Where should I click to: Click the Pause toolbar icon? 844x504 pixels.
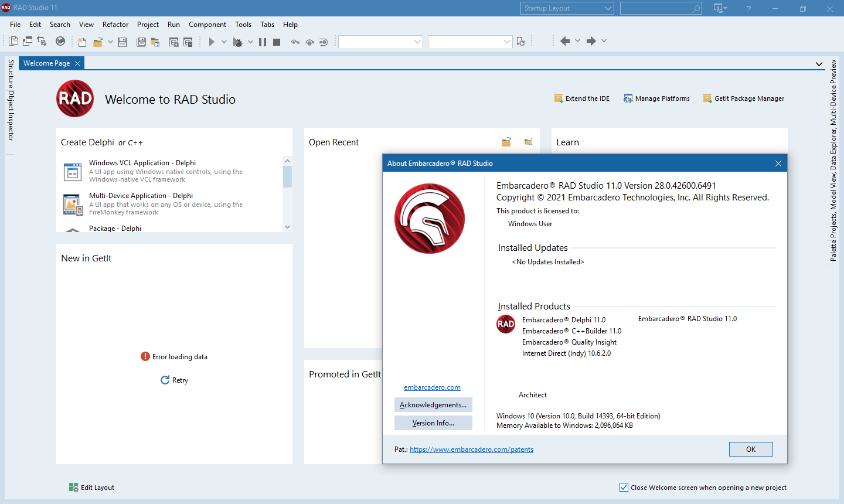[263, 42]
